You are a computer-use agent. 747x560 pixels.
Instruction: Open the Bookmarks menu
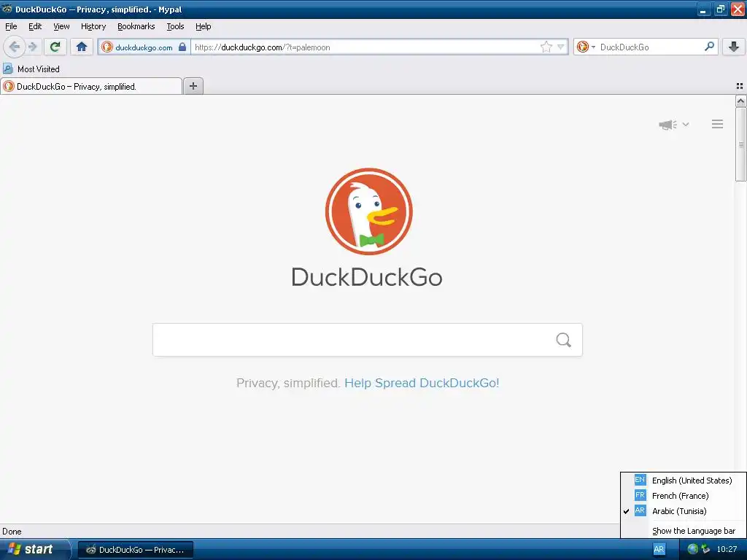[136, 26]
